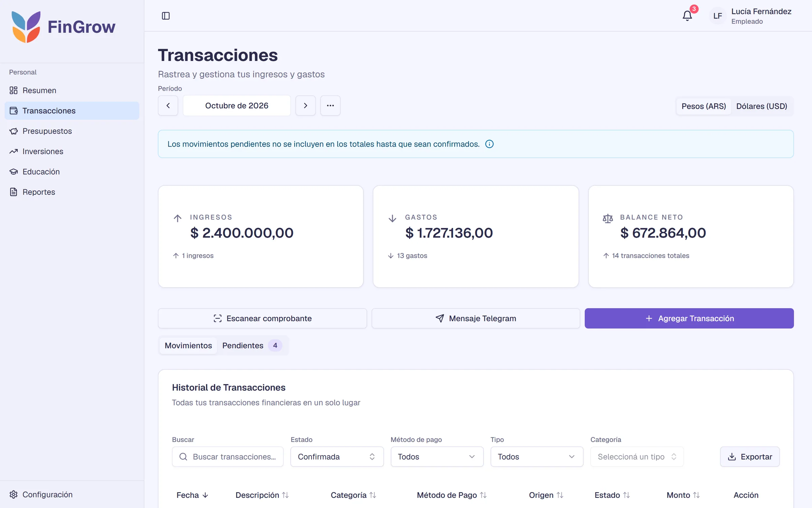The width and height of the screenshot is (812, 508).
Task: Open the period options ellipsis button
Action: point(331,106)
